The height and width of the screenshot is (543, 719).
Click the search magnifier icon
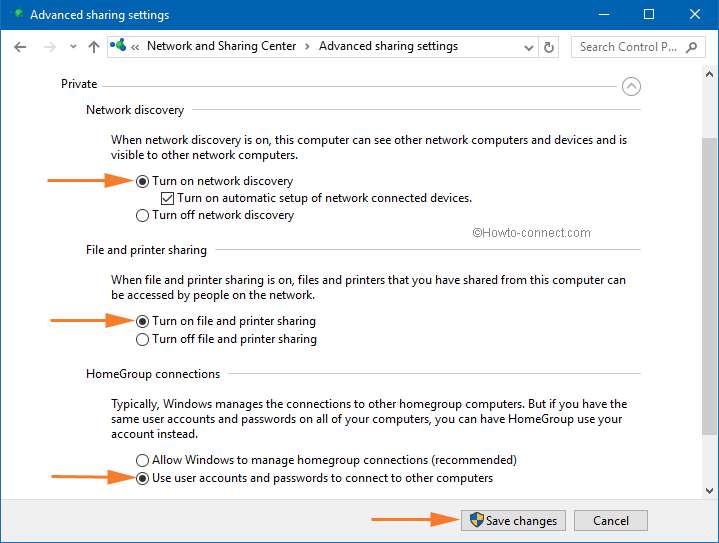click(x=691, y=47)
